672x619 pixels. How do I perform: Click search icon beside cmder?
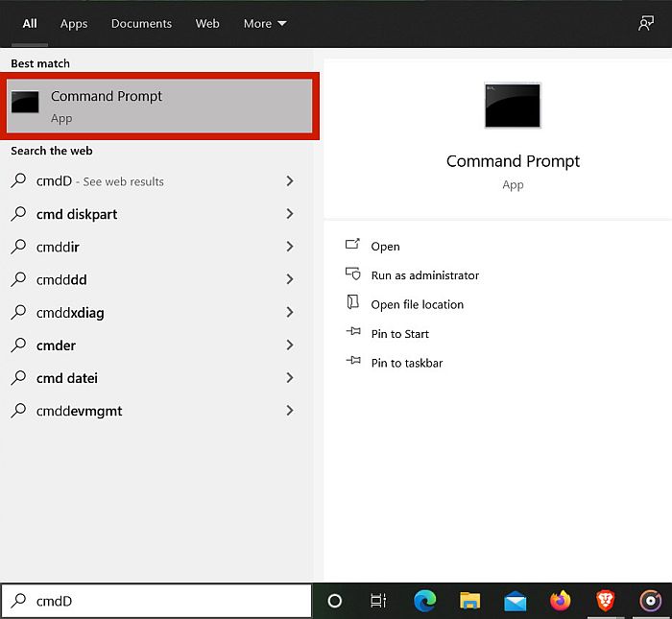[x=18, y=345]
